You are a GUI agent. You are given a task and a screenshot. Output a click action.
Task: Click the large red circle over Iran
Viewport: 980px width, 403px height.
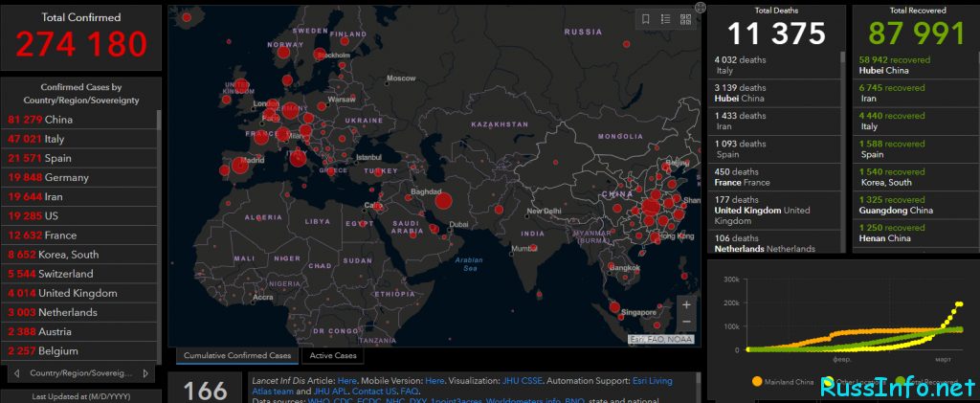(x=443, y=201)
